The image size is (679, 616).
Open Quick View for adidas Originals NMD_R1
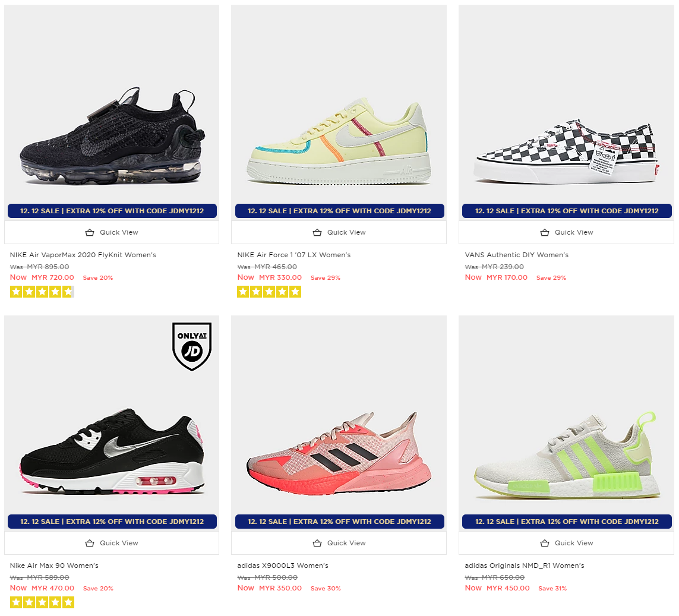(x=566, y=544)
